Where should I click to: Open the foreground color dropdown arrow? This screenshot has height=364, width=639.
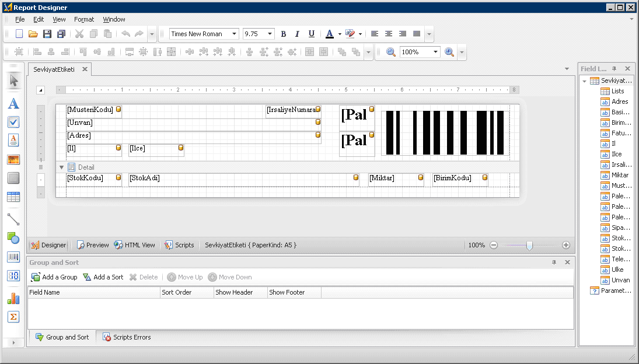(340, 34)
